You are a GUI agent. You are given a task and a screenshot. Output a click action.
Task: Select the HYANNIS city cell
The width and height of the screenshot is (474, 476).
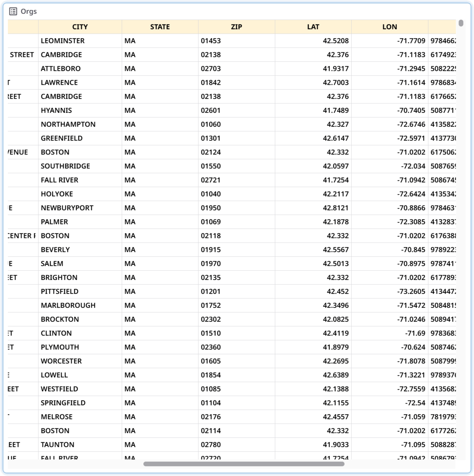80,110
